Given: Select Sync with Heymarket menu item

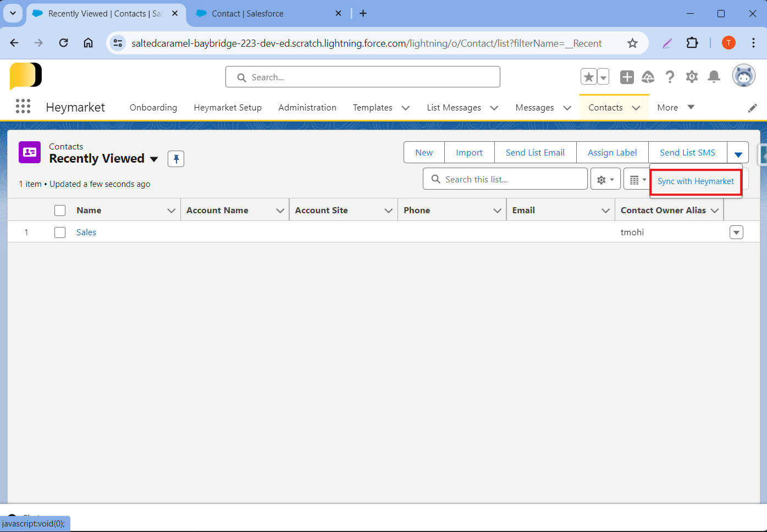Looking at the screenshot, I should [x=696, y=181].
